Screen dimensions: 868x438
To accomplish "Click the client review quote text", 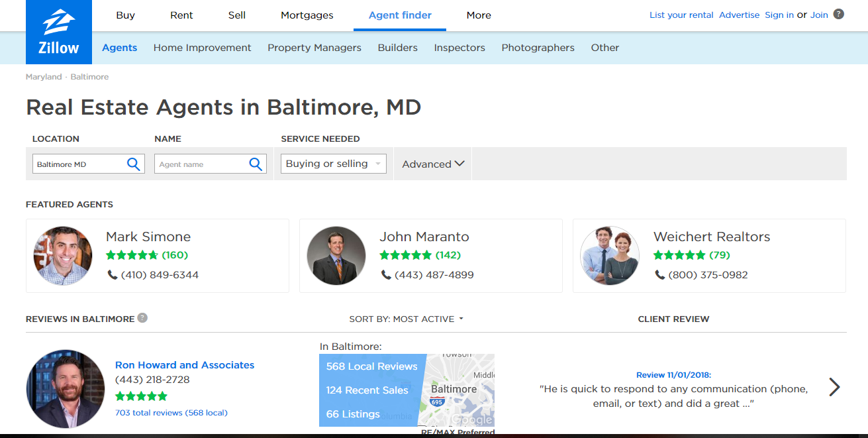I will (673, 396).
